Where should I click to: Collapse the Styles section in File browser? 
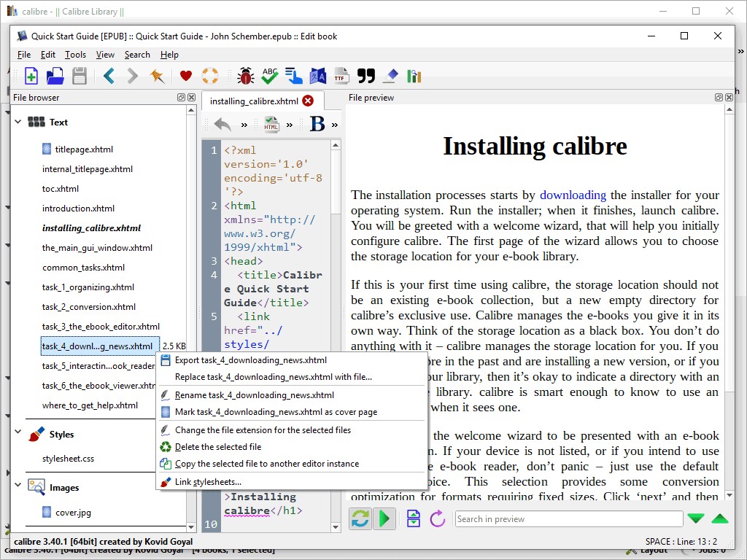(18, 432)
